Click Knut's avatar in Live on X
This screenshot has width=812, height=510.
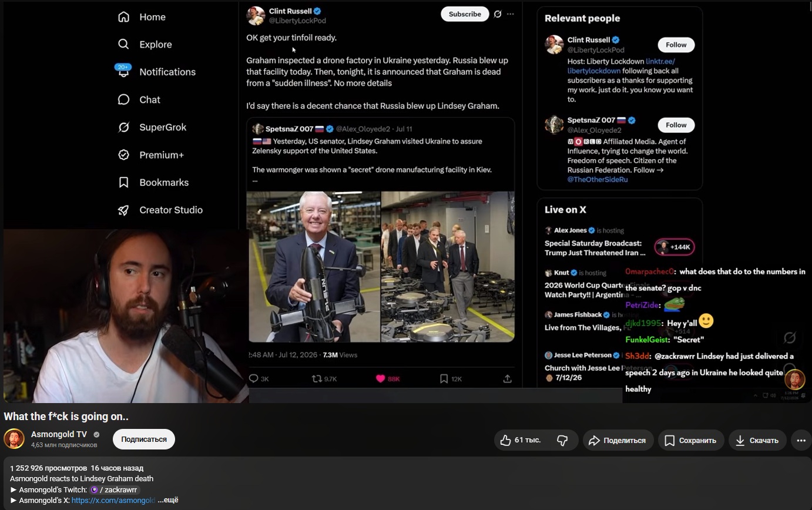[x=548, y=273]
